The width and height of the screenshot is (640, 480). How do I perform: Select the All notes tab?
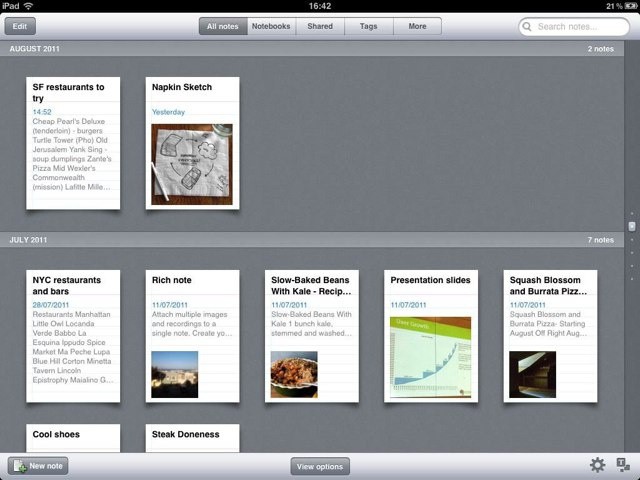(x=222, y=27)
